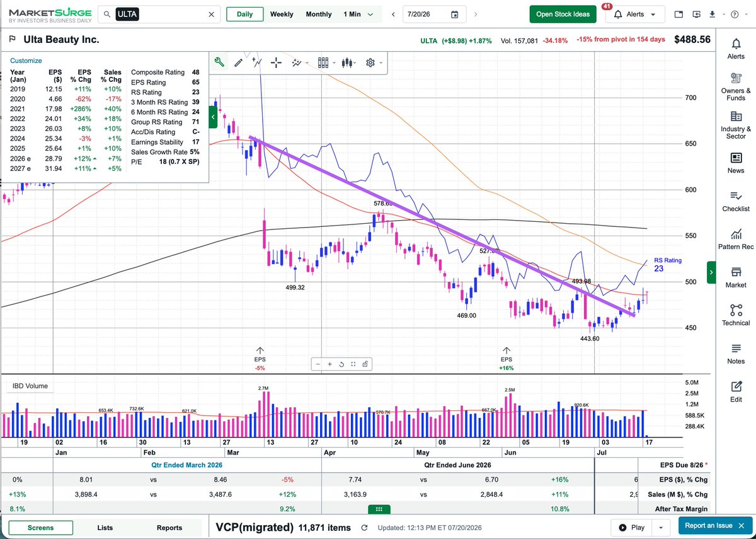Open the Pattern Rec panel
The height and width of the screenshot is (539, 756).
[x=736, y=239]
